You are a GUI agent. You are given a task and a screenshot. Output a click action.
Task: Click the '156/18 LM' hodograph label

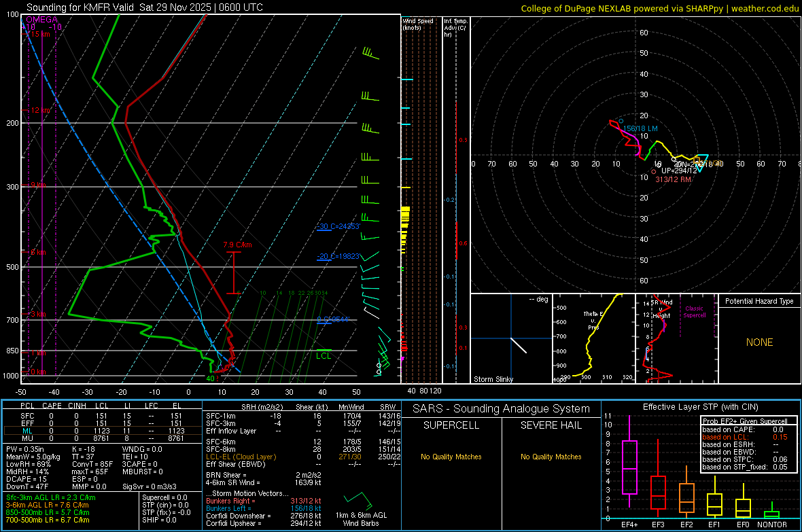(640, 129)
